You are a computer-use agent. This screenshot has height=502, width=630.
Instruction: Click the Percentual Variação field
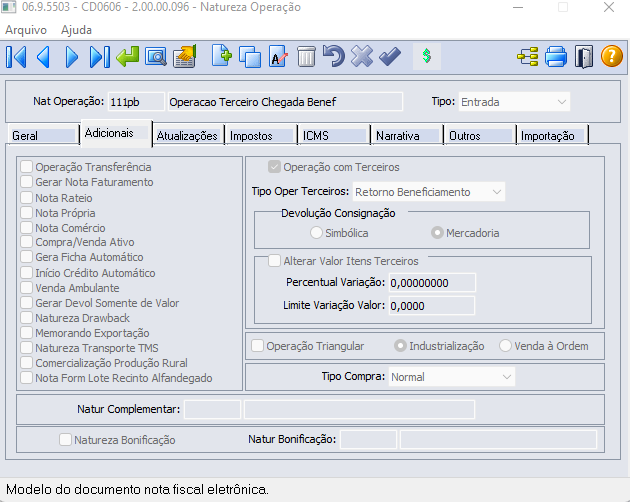pos(432,283)
